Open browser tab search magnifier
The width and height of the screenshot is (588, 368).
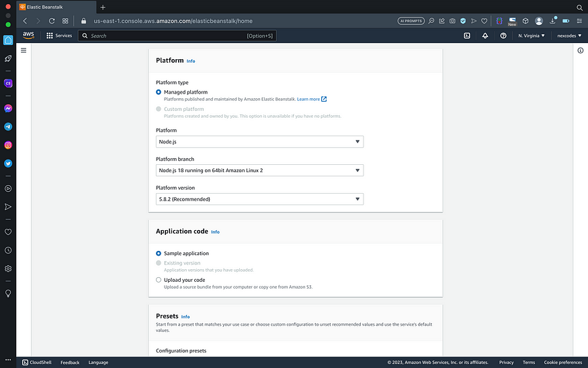tap(579, 7)
